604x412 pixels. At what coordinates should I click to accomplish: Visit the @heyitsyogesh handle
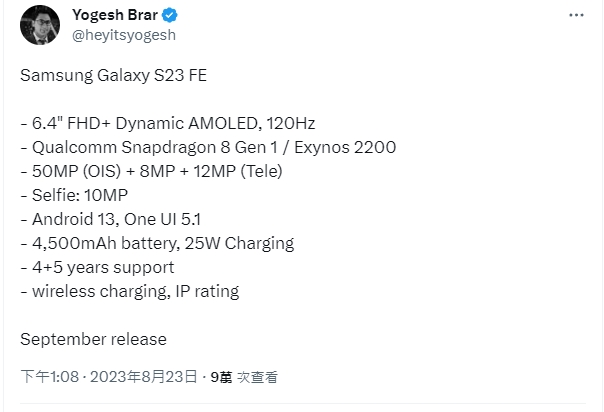click(x=124, y=35)
